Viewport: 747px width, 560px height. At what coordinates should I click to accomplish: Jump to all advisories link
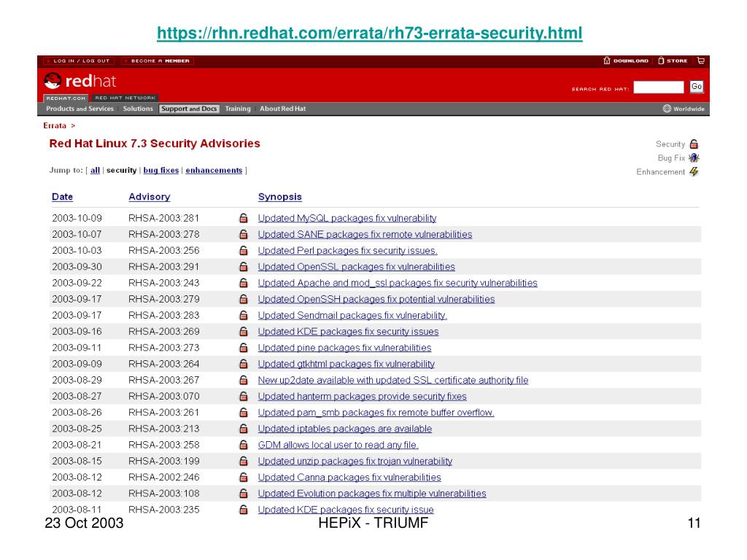point(95,171)
